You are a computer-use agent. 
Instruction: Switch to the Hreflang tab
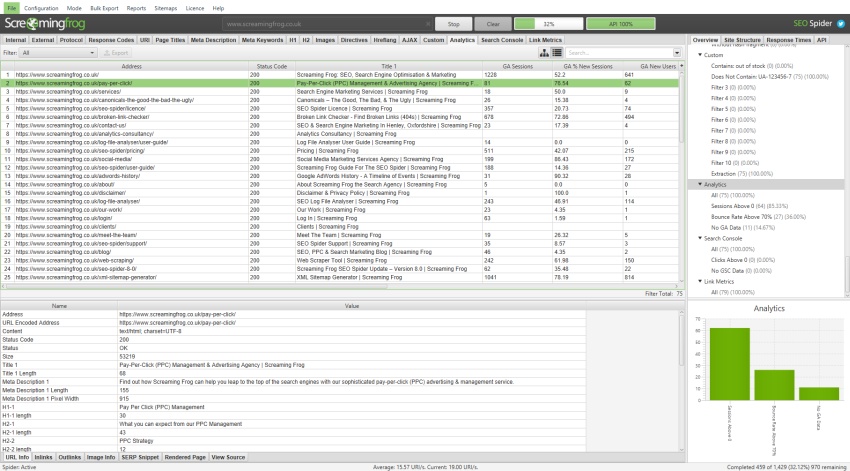(385, 40)
